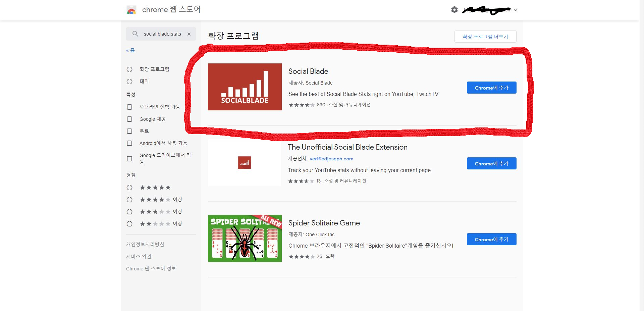Add Social Blade extension to Chrome
This screenshot has width=644, height=311.
pyautogui.click(x=492, y=88)
